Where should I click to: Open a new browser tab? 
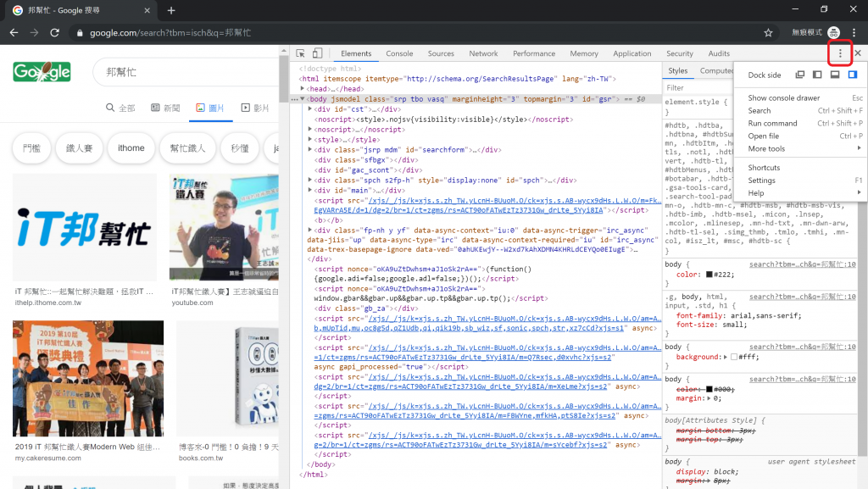171,10
